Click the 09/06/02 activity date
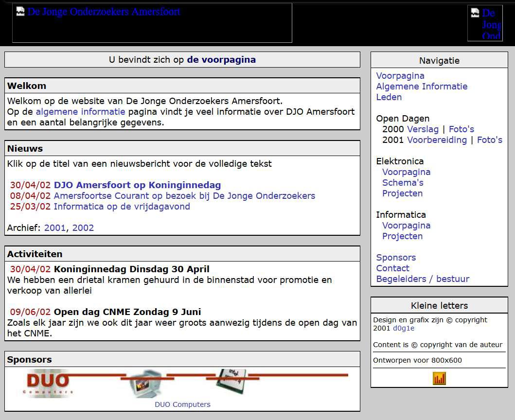The height and width of the screenshot is (420, 515). pyautogui.click(x=30, y=312)
